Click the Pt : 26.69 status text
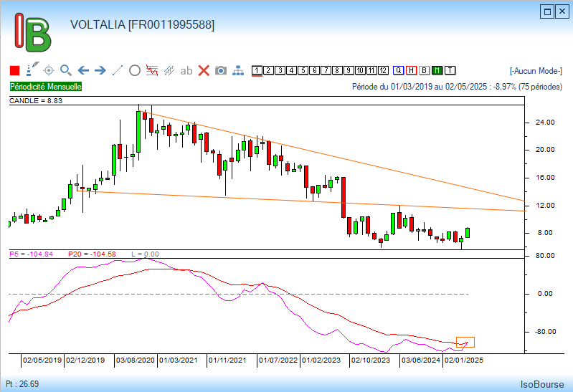Image resolution: width=573 pixels, height=392 pixels. [22, 384]
